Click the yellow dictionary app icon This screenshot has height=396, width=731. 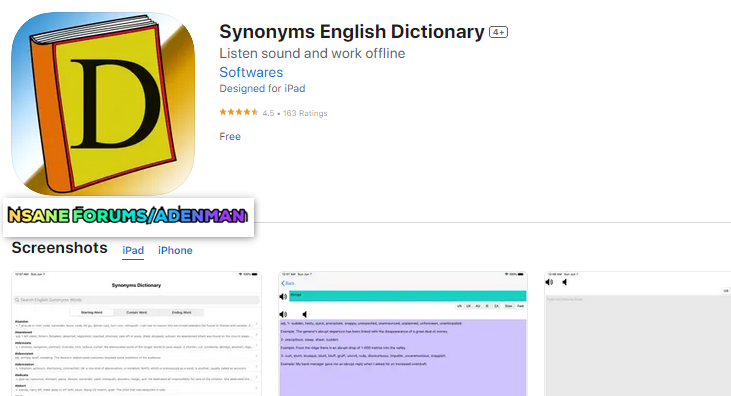(103, 104)
